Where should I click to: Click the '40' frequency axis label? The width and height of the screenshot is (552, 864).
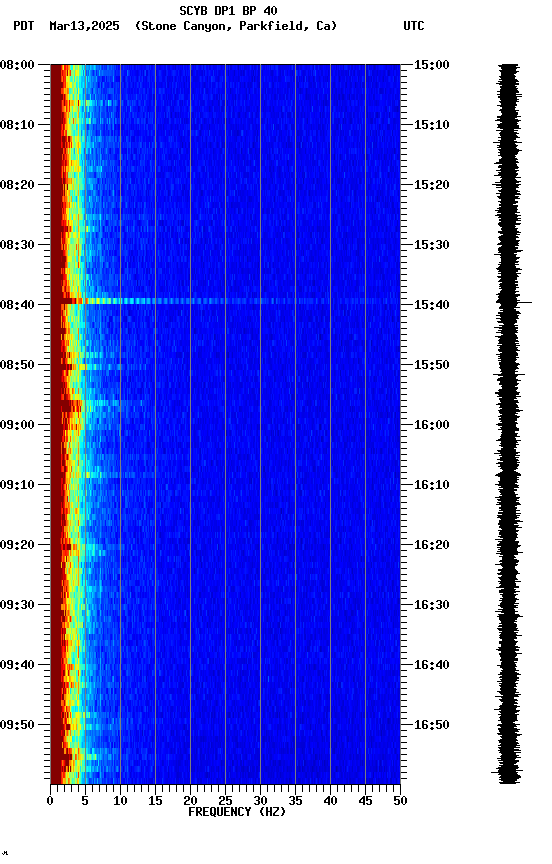pyautogui.click(x=330, y=802)
